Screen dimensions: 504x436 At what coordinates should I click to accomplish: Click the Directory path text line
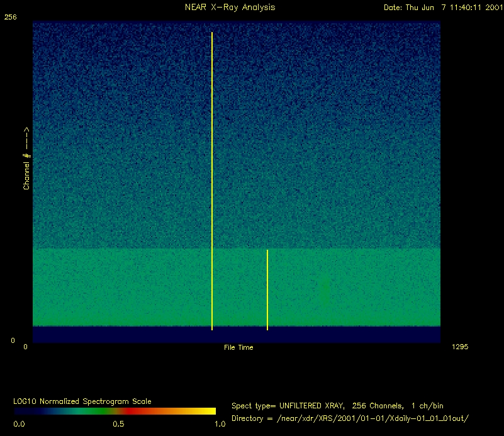pyautogui.click(x=350, y=418)
